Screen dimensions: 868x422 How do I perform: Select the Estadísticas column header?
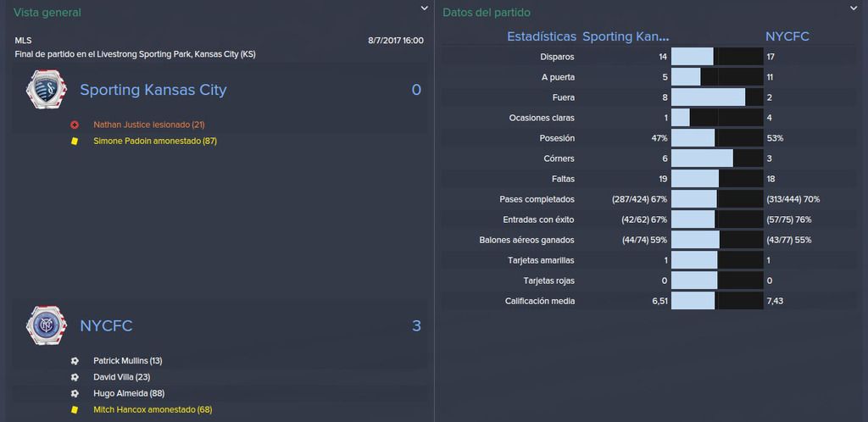pos(542,36)
